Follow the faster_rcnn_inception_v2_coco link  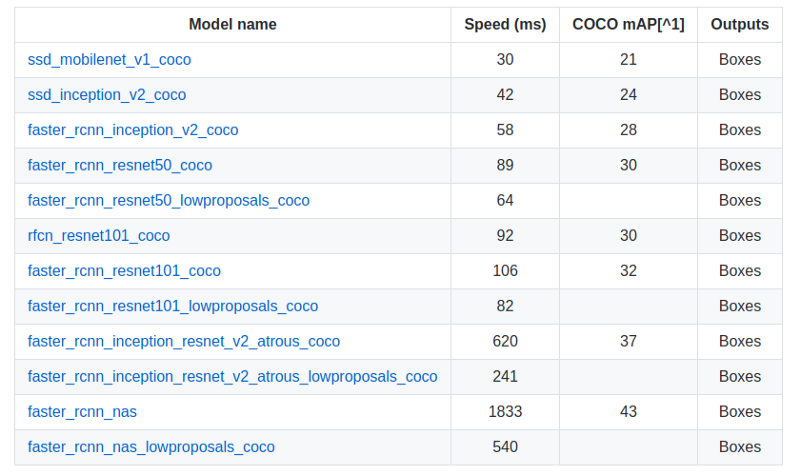[x=133, y=130]
